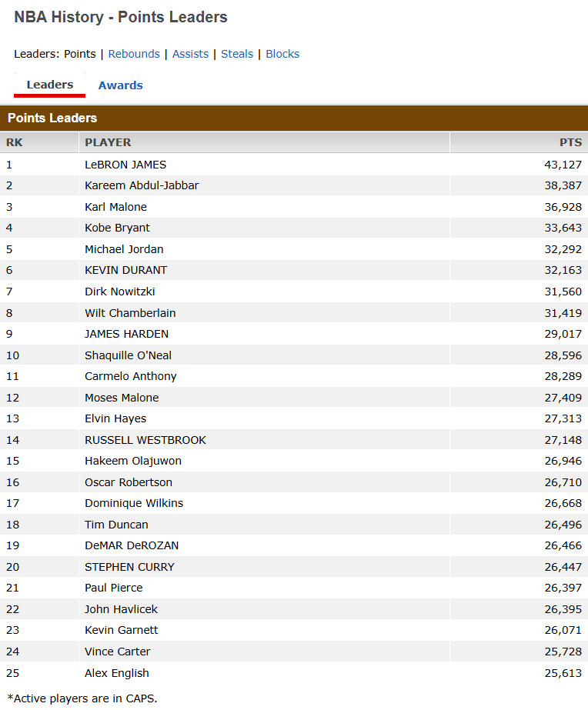Select Elvin Hayes player name

pos(115,418)
